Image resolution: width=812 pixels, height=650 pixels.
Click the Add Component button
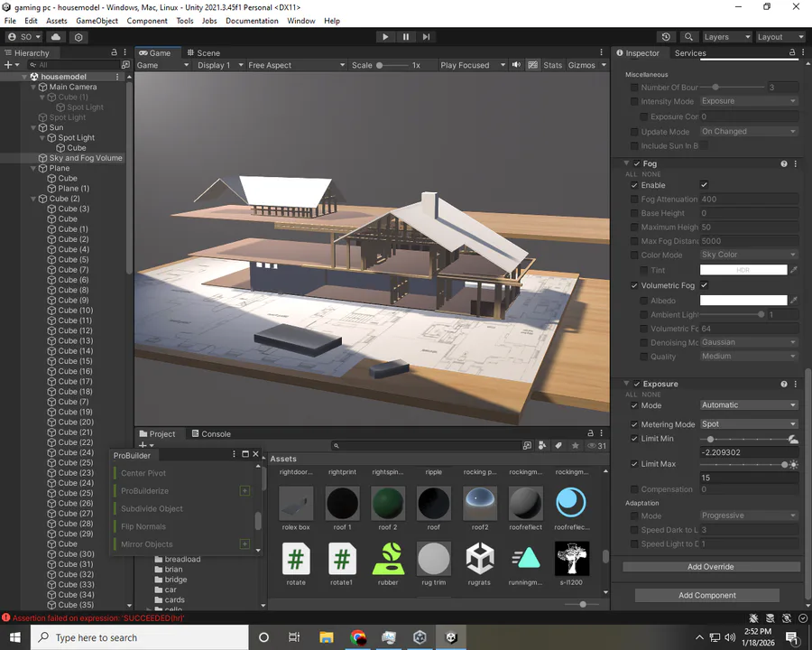[706, 595]
